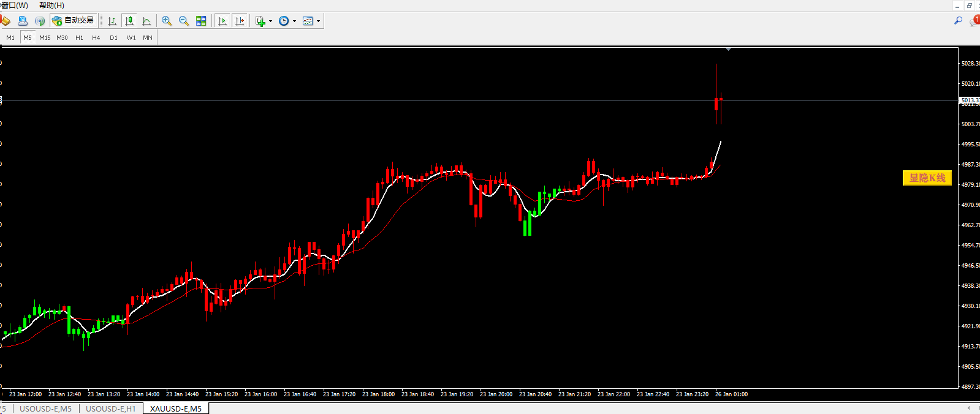
Task: Switch to the XAUUSD-E,M5 chart tab
Action: [x=176, y=408]
